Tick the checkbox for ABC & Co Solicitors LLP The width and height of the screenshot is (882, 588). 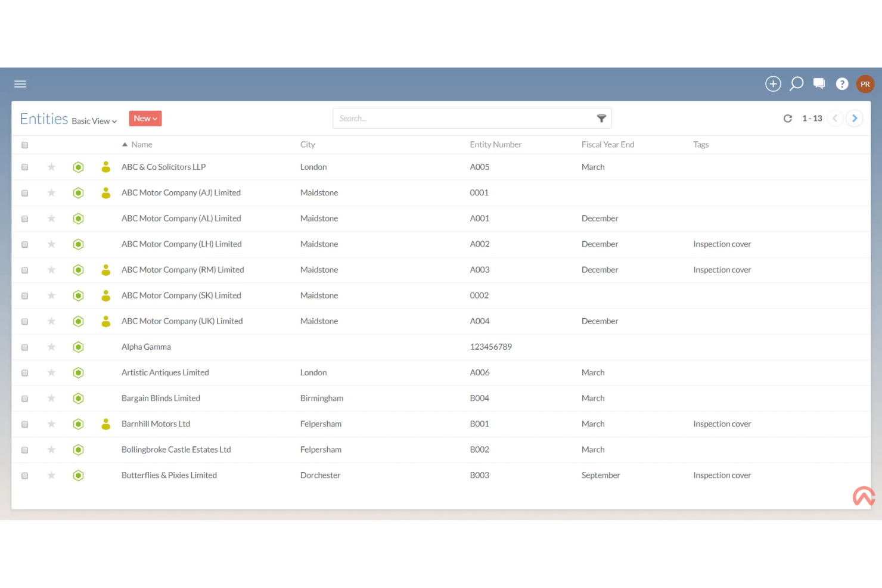(x=24, y=167)
